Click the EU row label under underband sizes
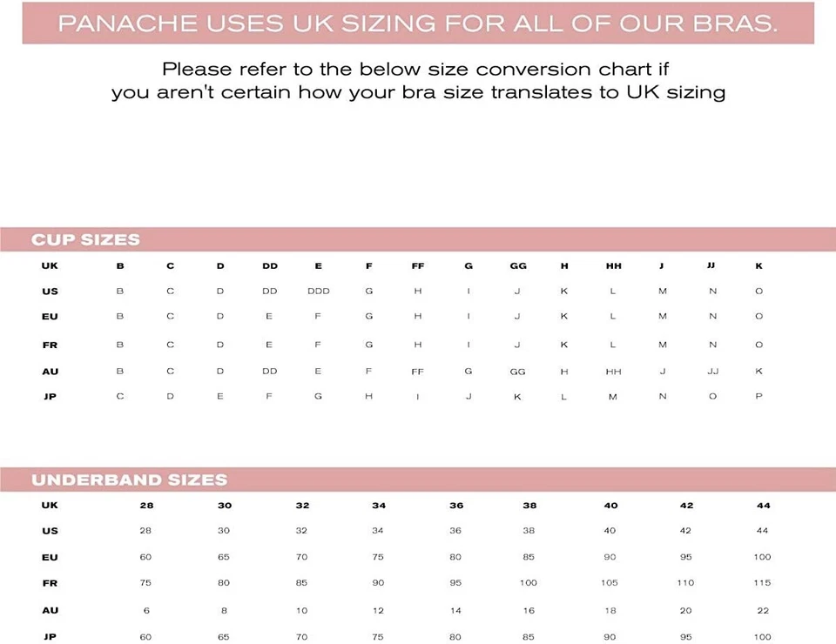The image size is (836, 644). (x=51, y=557)
